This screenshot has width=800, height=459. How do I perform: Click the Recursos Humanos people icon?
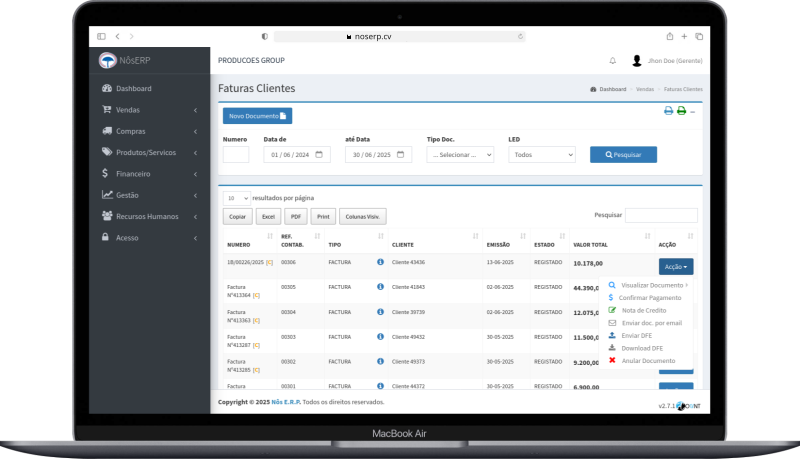(x=107, y=216)
